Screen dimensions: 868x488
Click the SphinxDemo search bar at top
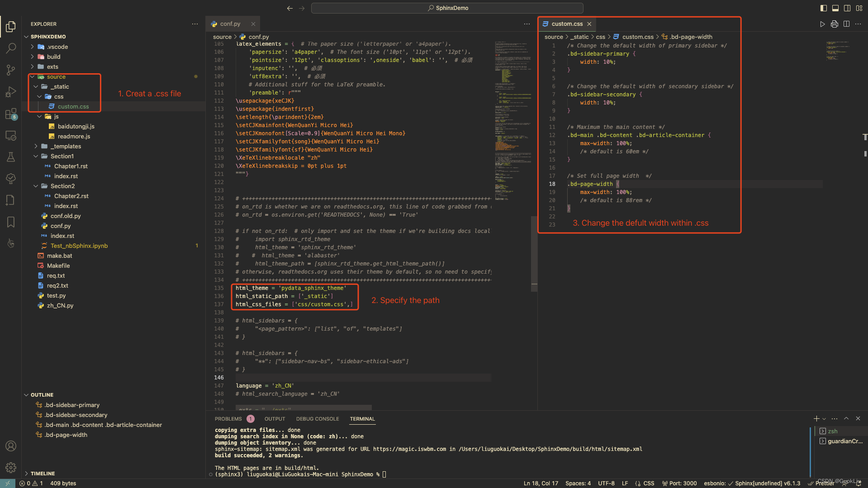[x=446, y=8]
